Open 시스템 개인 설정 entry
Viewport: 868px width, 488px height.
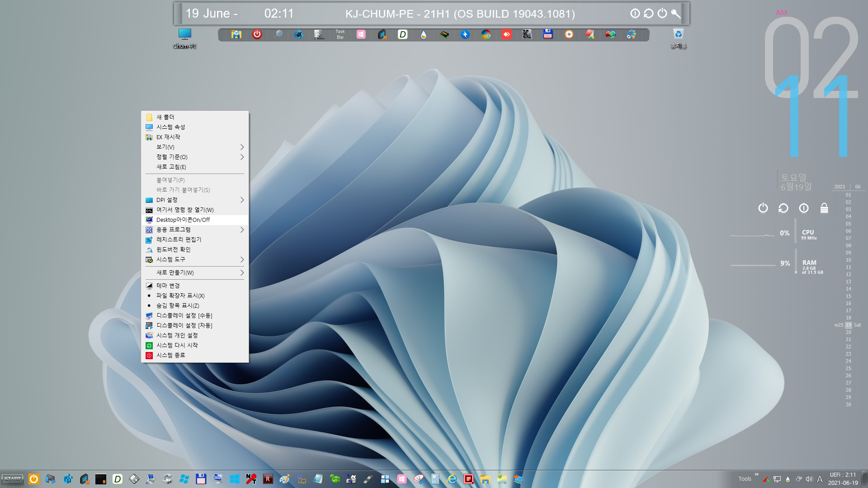(195, 335)
